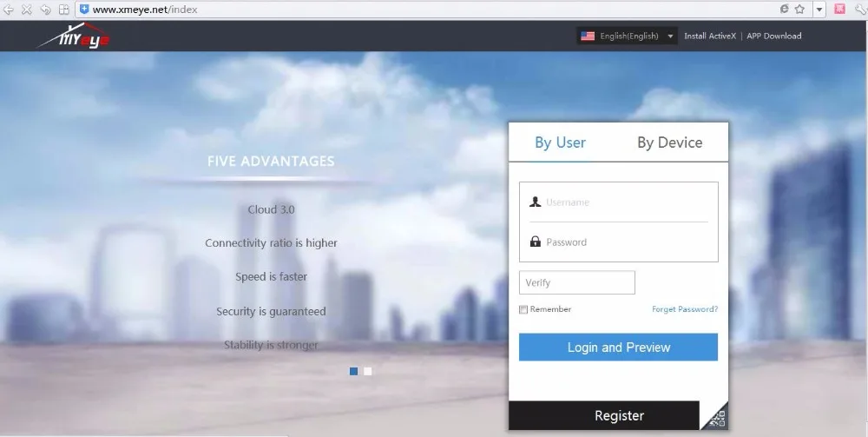Click the IE compatibility mode icon
Viewport: 868px width, 437px height.
(x=784, y=10)
